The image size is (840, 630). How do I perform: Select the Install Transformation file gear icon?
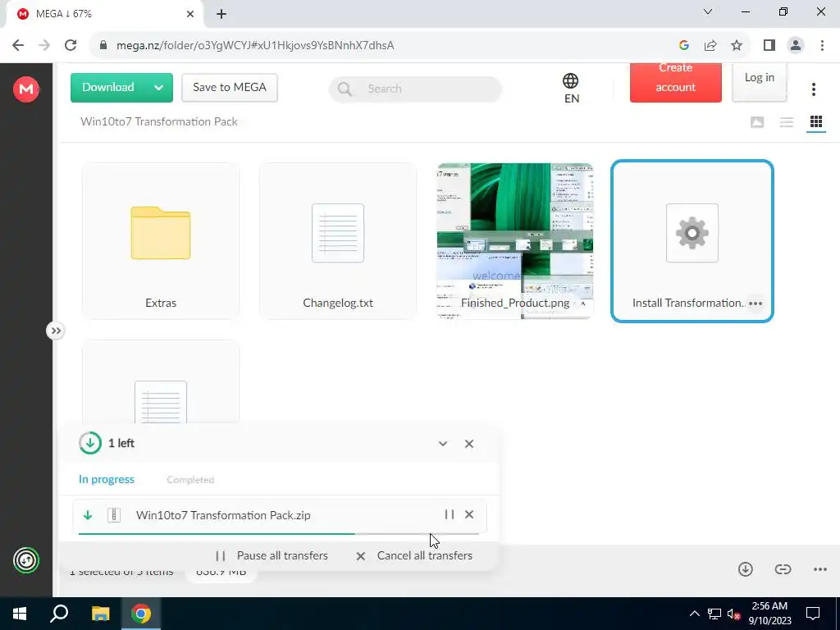coord(692,233)
